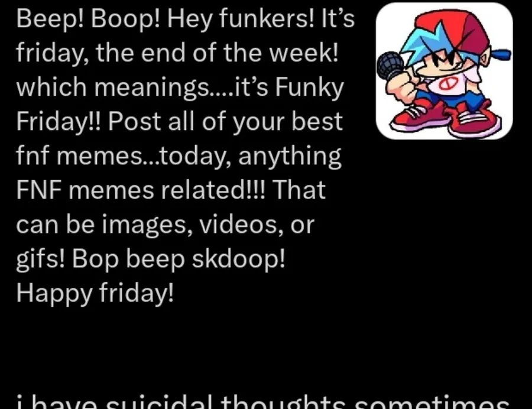Click the "gifs! Bop beep skdoop!" line
532x409 pixels.
pyautogui.click(x=151, y=259)
